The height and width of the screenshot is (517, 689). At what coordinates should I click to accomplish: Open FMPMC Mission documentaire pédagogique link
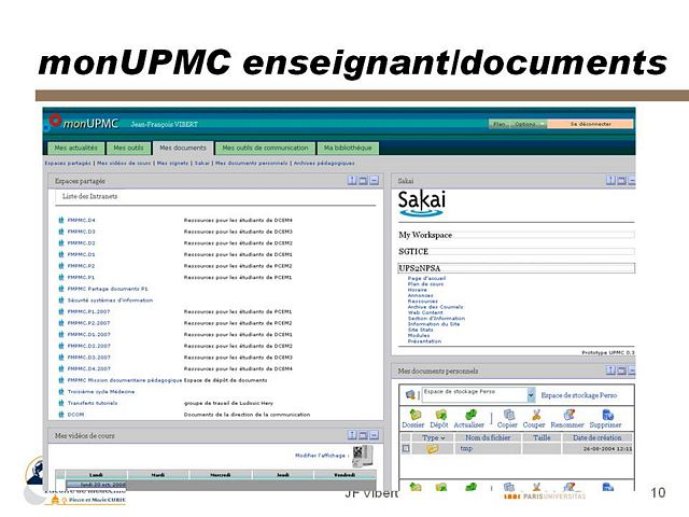124,380
